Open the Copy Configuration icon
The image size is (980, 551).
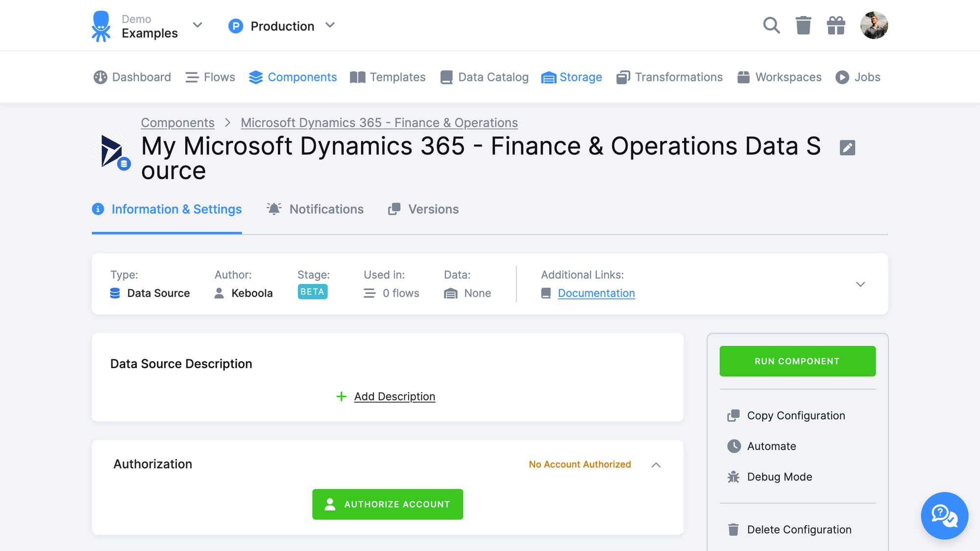pyautogui.click(x=734, y=415)
